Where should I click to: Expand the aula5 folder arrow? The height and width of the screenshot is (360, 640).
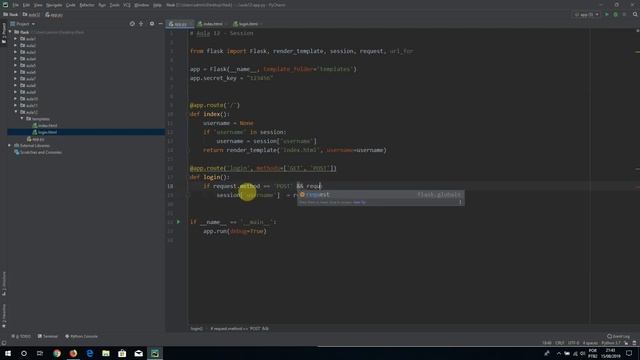coord(16,65)
